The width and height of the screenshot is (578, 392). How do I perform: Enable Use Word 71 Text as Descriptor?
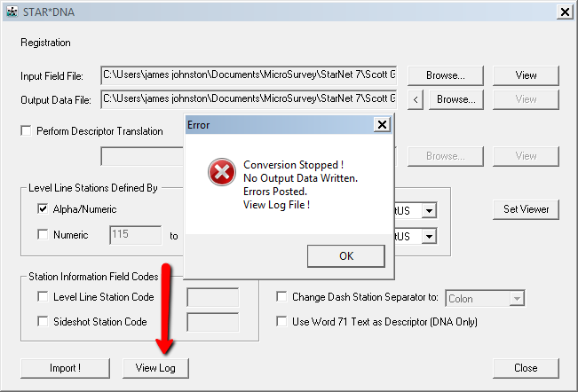click(x=282, y=322)
